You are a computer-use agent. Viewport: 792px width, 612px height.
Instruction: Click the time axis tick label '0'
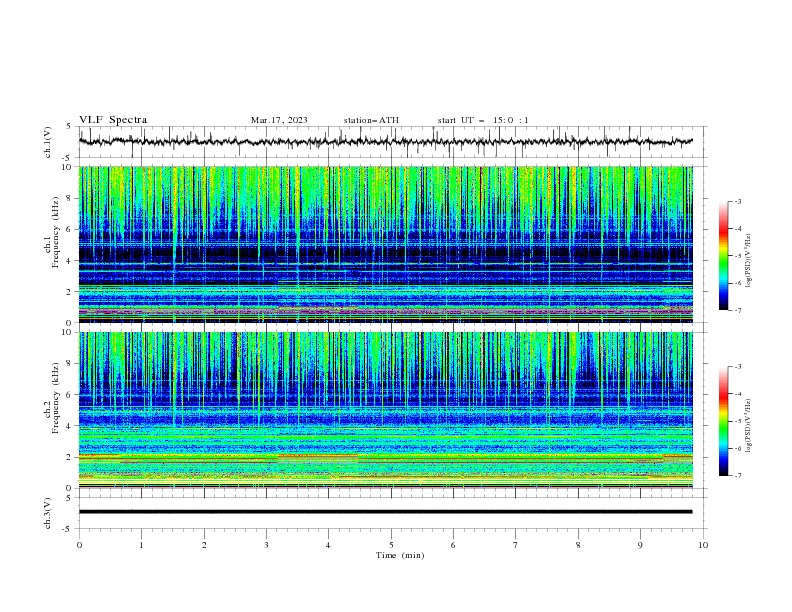coord(79,545)
